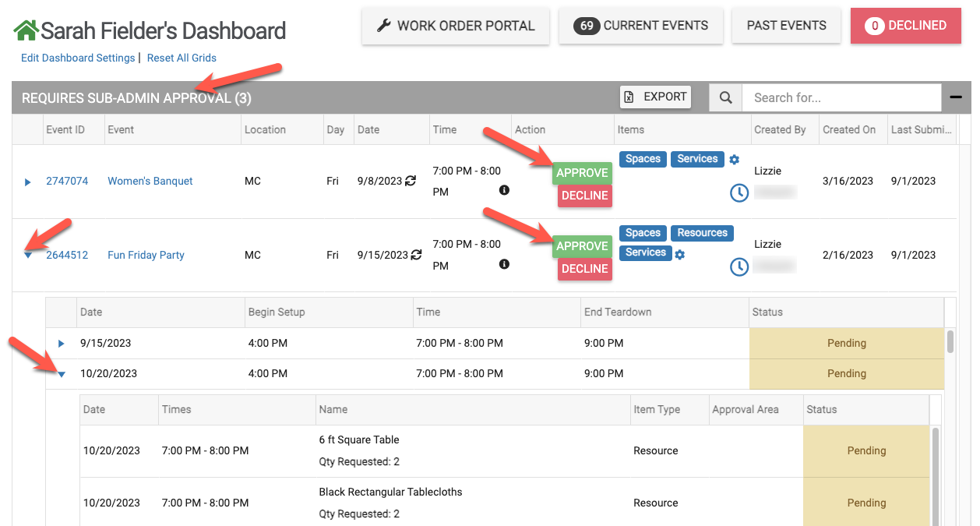This screenshot has height=526, width=980.
Task: Click the green home icon beside dashboard title
Action: tap(26, 31)
